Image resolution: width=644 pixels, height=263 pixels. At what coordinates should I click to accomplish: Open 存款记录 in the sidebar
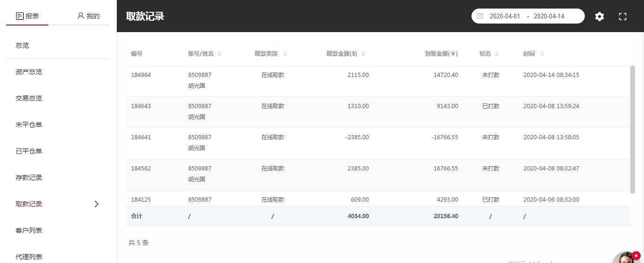click(x=29, y=178)
